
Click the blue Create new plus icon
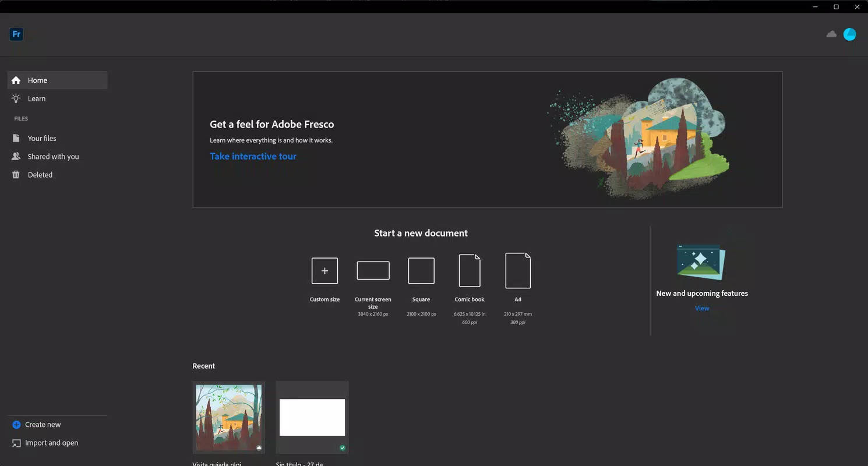(16, 425)
